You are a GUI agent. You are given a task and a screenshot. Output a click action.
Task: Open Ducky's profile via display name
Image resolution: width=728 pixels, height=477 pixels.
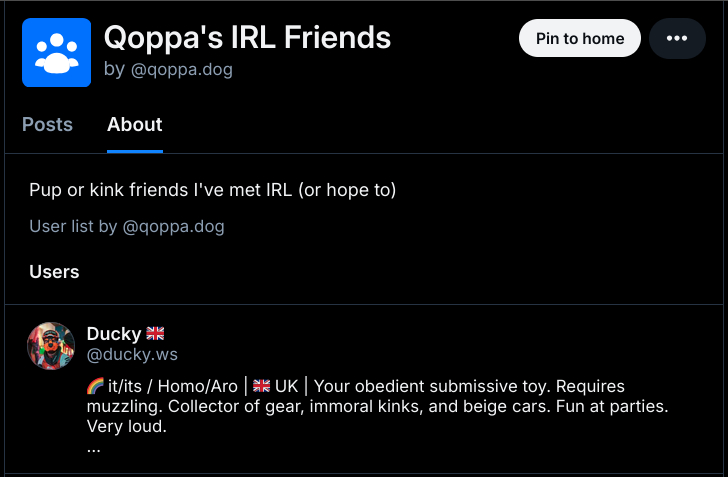pyautogui.click(x=114, y=333)
